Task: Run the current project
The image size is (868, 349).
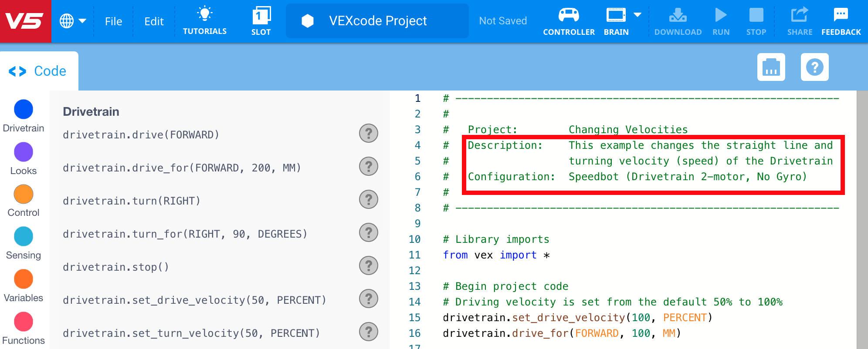Action: pyautogui.click(x=721, y=20)
